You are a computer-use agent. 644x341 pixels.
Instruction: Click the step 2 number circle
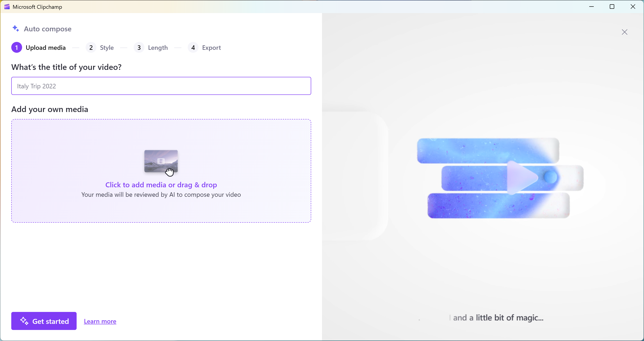click(x=91, y=48)
